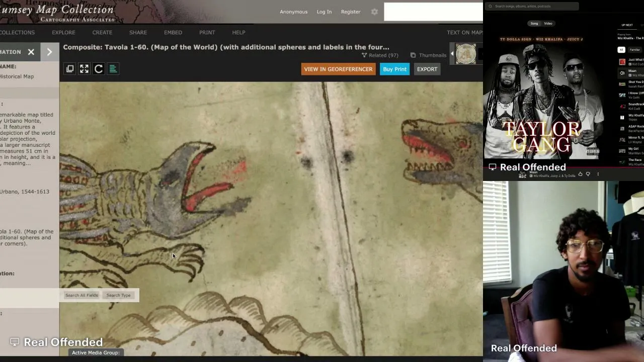Viewport: 644px width, 362px height.
Task: Show Thumbnails view
Action: point(428,55)
